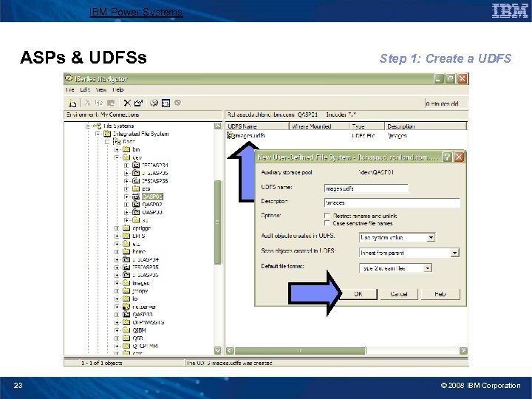Viewport: 532px width, 399px height.
Task: Click the bin folder icon
Action: click(126, 149)
